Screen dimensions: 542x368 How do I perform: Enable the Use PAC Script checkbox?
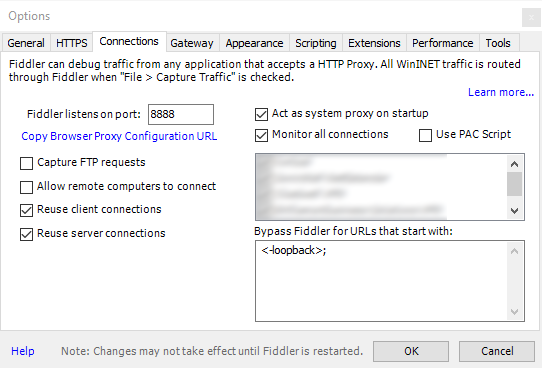click(x=425, y=135)
